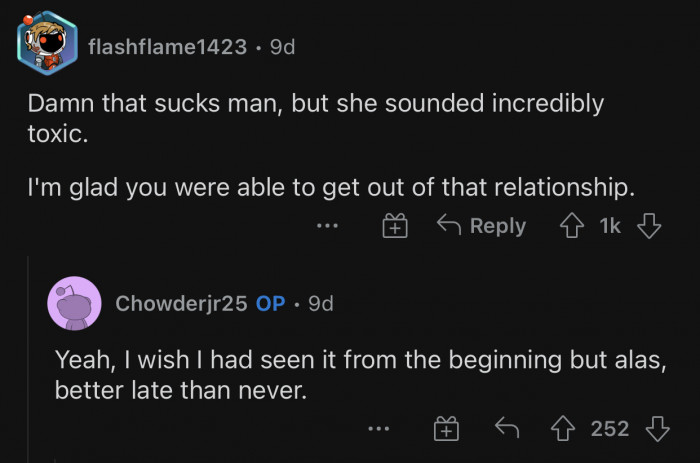Click the 1k vote count
The width and height of the screenshot is (700, 463).
[x=609, y=227]
